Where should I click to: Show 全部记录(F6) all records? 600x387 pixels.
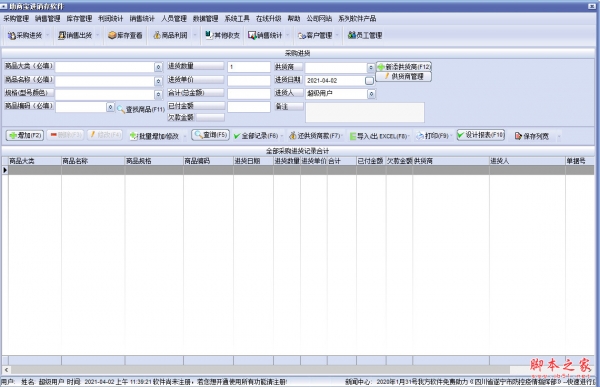tap(256, 136)
